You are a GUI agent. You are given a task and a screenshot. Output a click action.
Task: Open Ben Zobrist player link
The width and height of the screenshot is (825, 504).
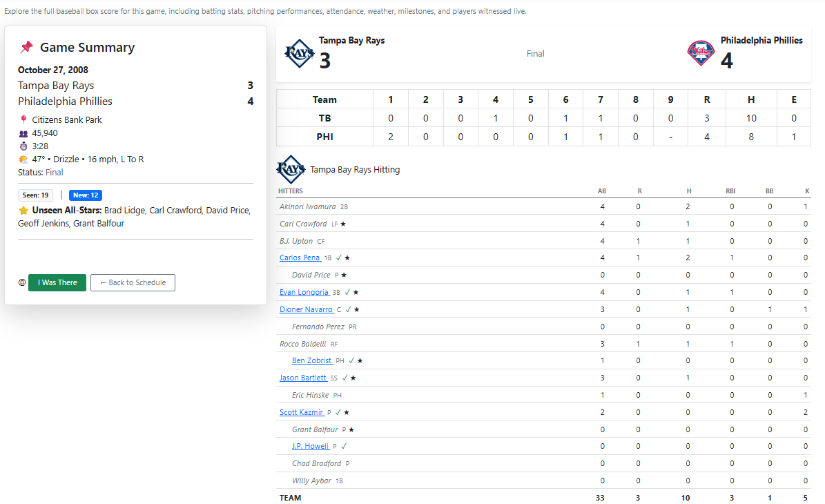click(311, 360)
